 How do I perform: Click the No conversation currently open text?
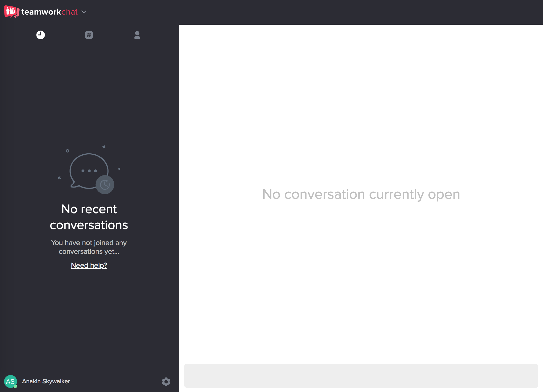click(361, 194)
